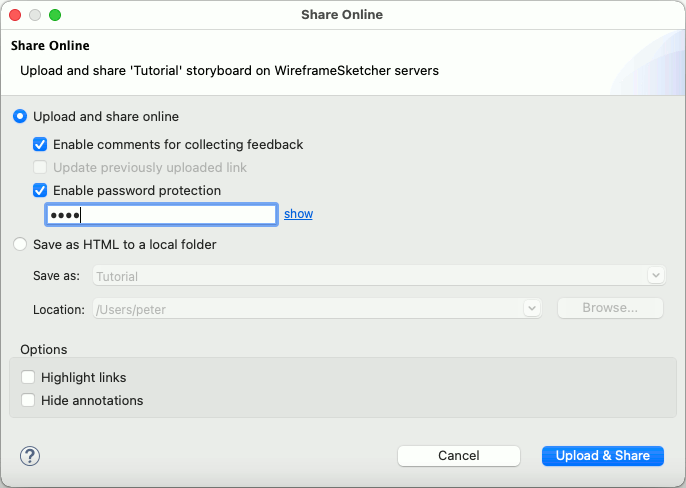This screenshot has height=488, width=686.
Task: Click the show password link
Action: click(298, 214)
